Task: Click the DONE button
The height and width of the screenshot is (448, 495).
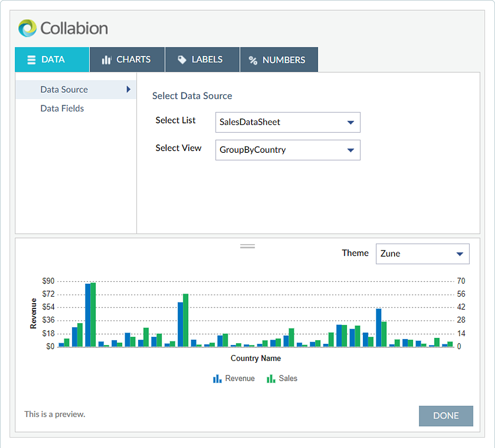Action: [446, 416]
